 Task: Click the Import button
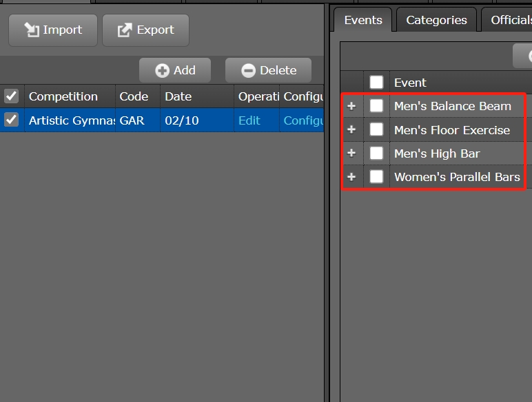53,30
